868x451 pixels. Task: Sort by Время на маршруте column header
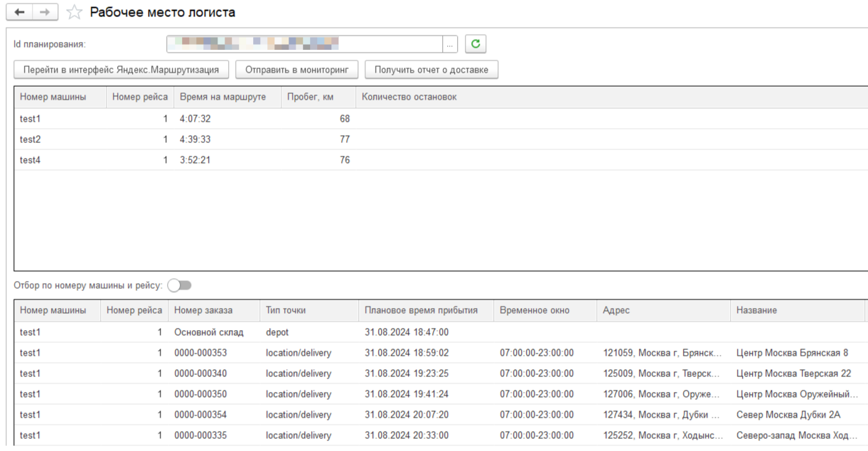coord(223,97)
